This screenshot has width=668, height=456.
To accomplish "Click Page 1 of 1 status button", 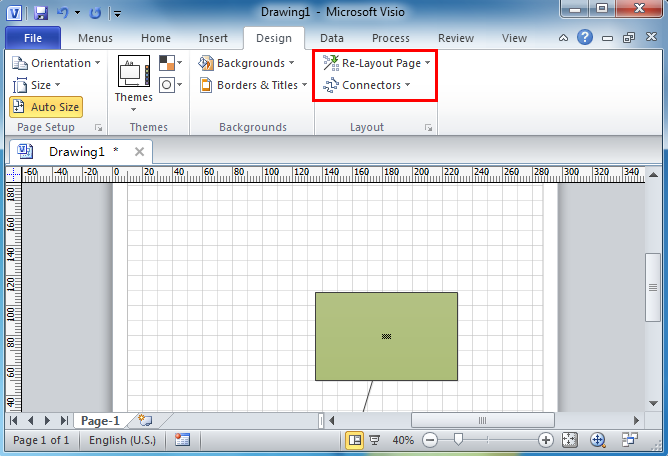I will point(41,440).
